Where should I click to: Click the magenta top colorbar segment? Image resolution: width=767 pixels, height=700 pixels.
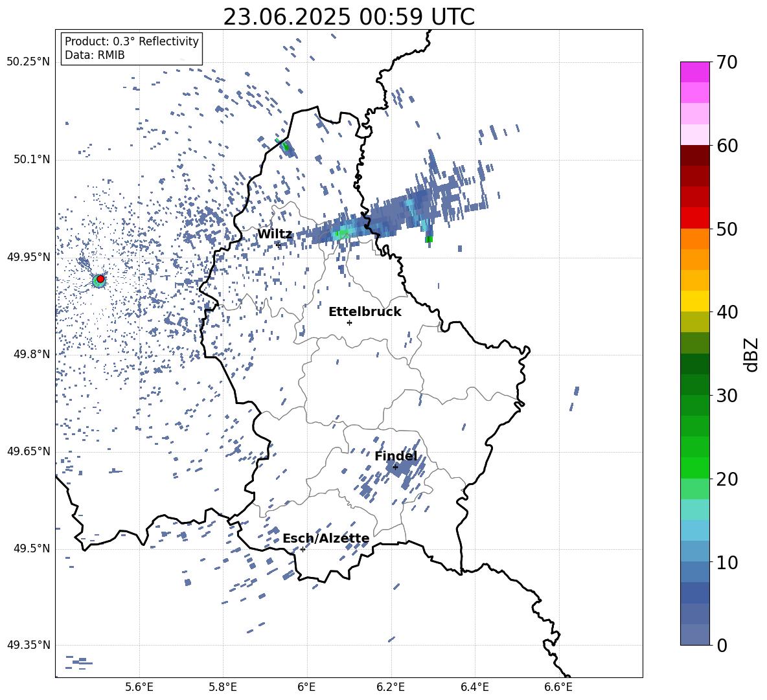coord(695,73)
